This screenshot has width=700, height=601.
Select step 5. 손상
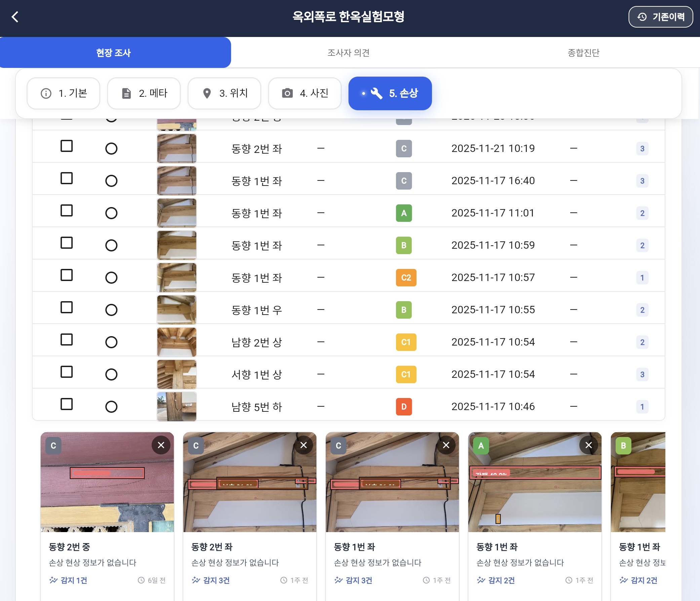pos(390,93)
